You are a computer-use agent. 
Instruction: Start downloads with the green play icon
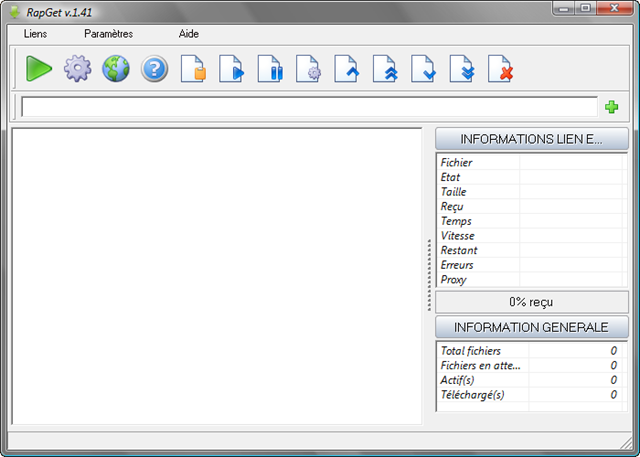tap(39, 69)
